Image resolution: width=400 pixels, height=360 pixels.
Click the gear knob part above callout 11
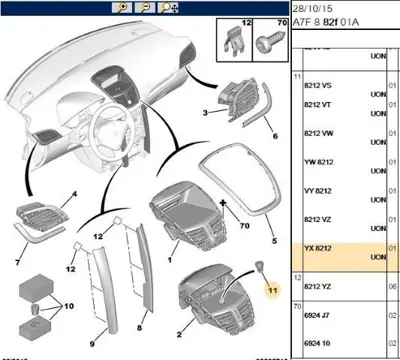[259, 266]
